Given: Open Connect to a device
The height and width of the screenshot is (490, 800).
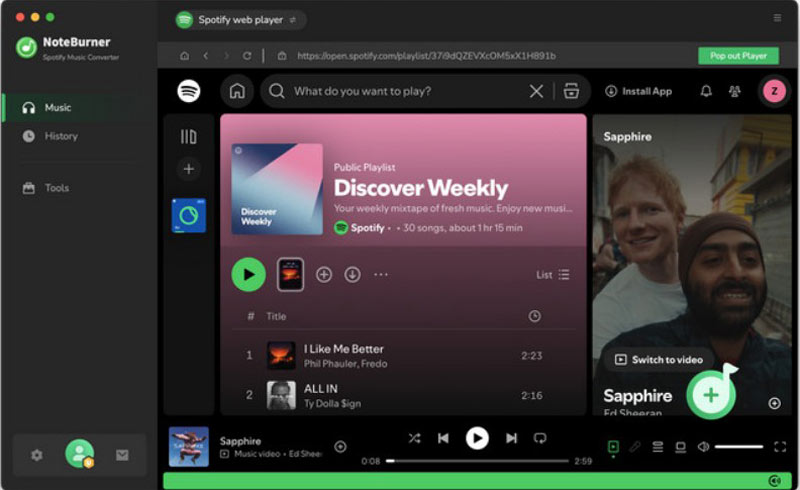Looking at the screenshot, I should (x=681, y=447).
